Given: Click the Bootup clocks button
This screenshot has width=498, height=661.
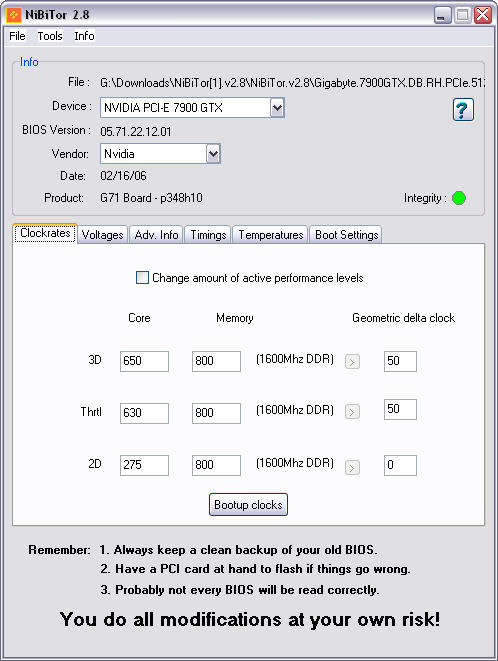Looking at the screenshot, I should point(248,505).
